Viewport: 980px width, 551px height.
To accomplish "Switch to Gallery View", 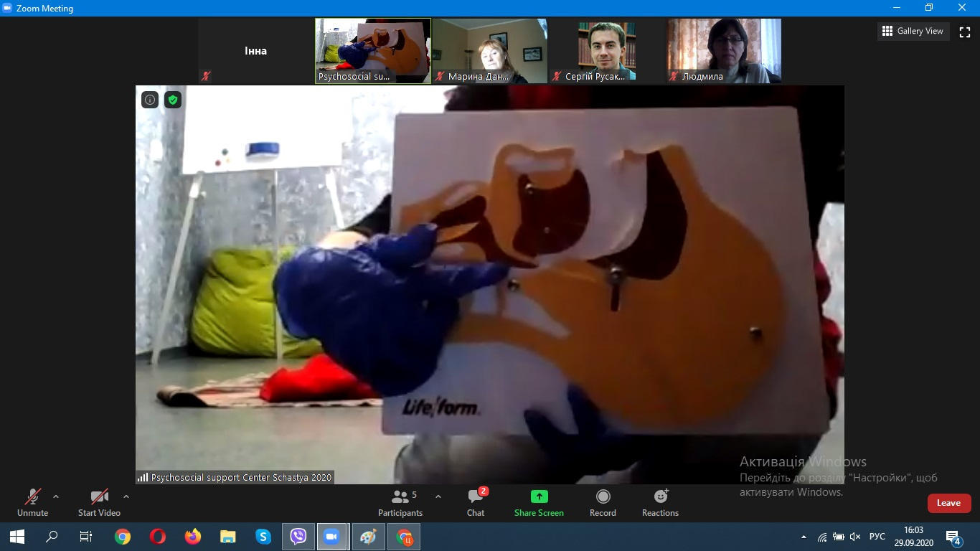I will [913, 31].
